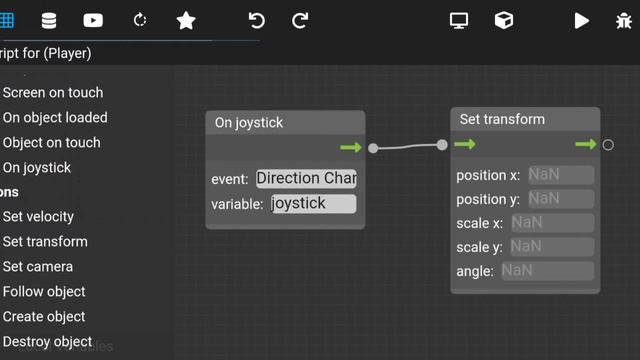Select Destroy object action
This screenshot has width=640, height=360.
click(x=47, y=342)
